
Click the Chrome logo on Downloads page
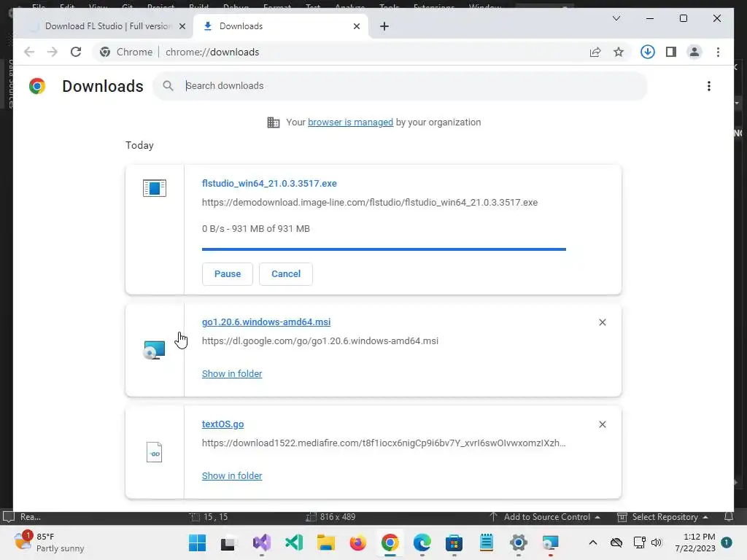click(x=37, y=86)
